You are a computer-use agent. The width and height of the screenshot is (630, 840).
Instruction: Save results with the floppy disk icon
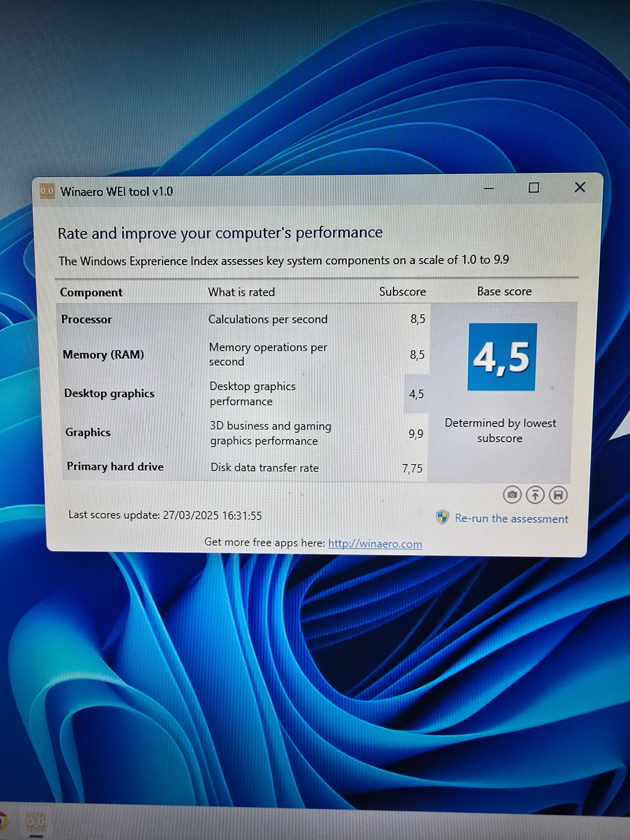tap(558, 495)
